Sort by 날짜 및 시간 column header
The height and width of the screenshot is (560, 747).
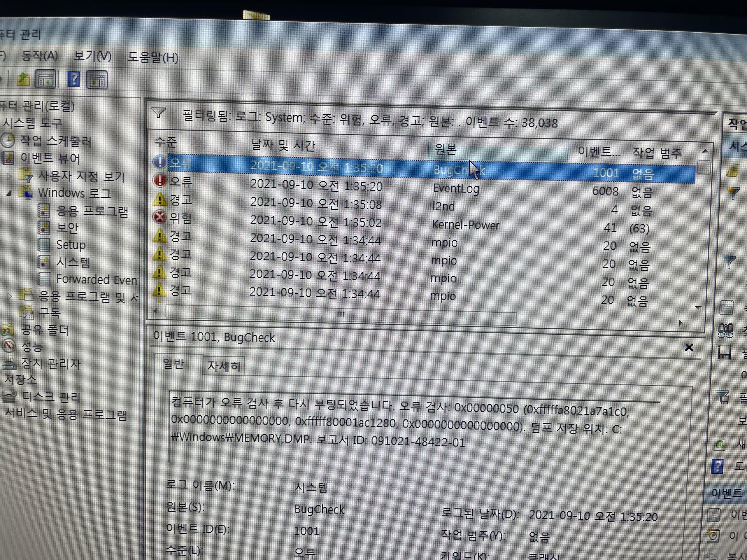pos(283,145)
